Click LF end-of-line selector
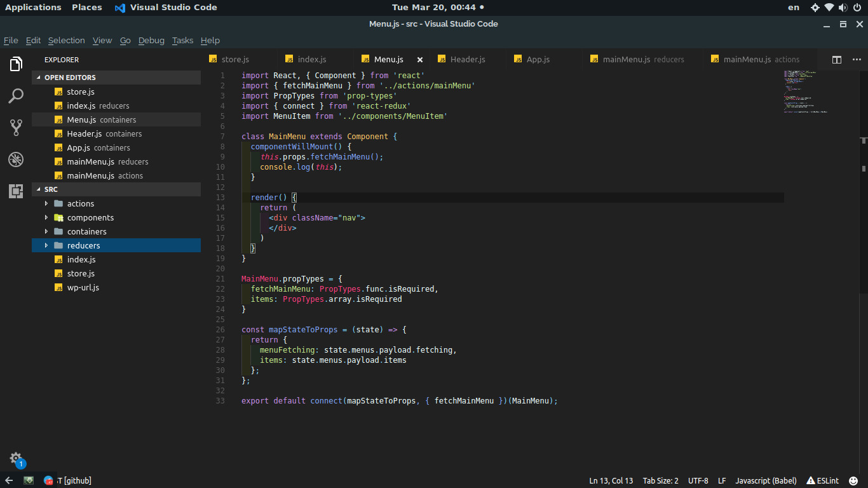The height and width of the screenshot is (488, 868). tap(722, 481)
